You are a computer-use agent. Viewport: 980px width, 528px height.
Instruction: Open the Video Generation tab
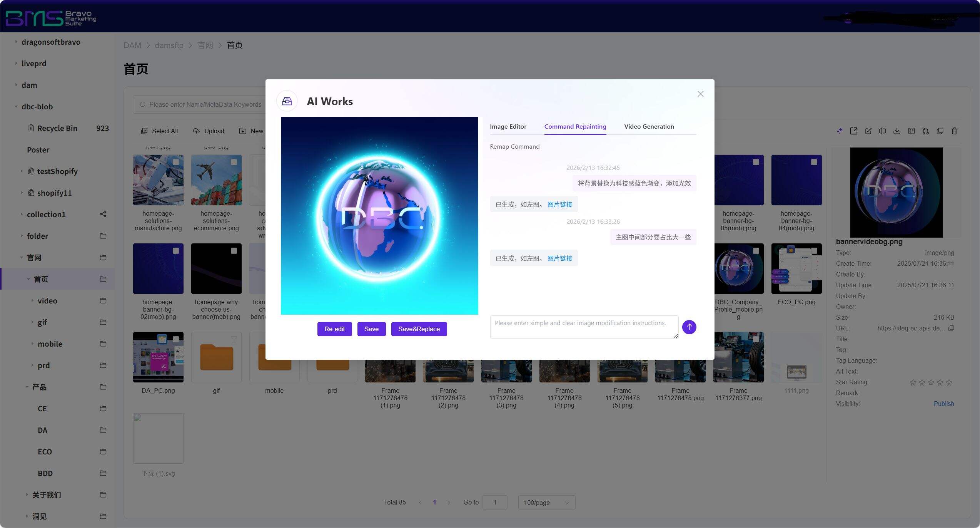tap(649, 126)
